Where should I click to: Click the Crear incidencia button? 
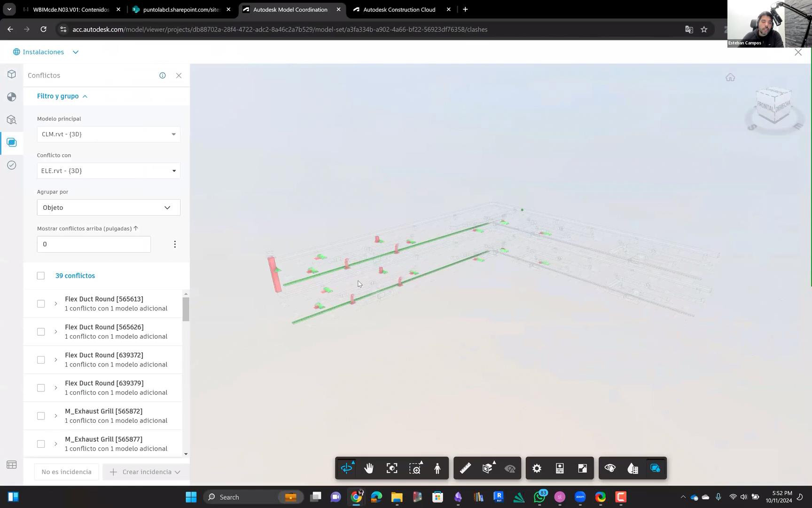(x=146, y=472)
